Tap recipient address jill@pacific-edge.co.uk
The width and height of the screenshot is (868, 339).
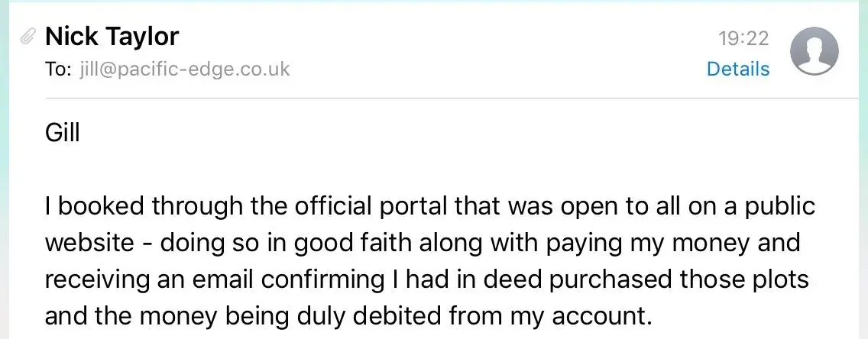pyautogui.click(x=185, y=69)
